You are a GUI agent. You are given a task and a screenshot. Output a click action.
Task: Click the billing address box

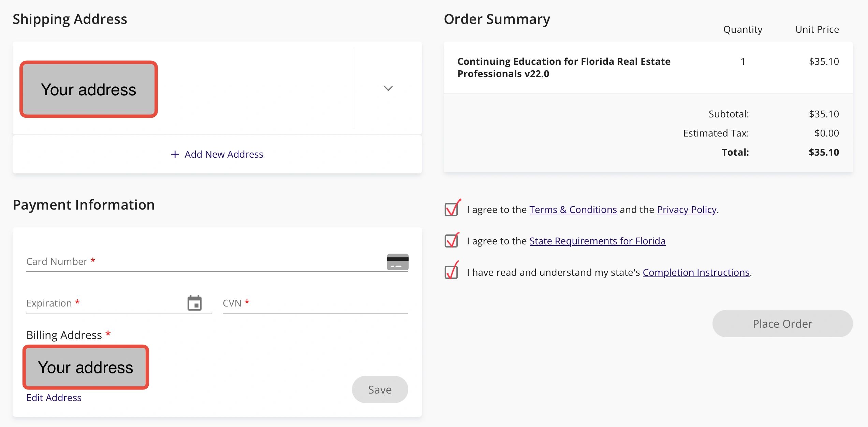click(86, 367)
